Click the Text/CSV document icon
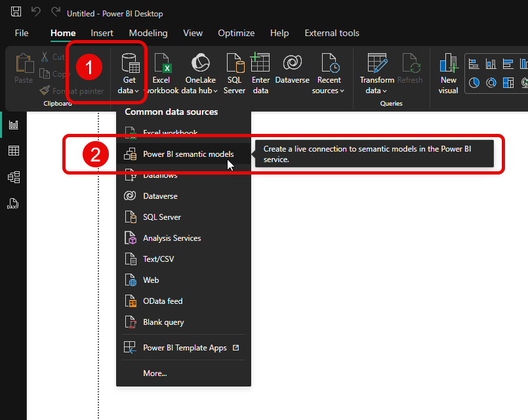528x420 pixels. click(131, 259)
